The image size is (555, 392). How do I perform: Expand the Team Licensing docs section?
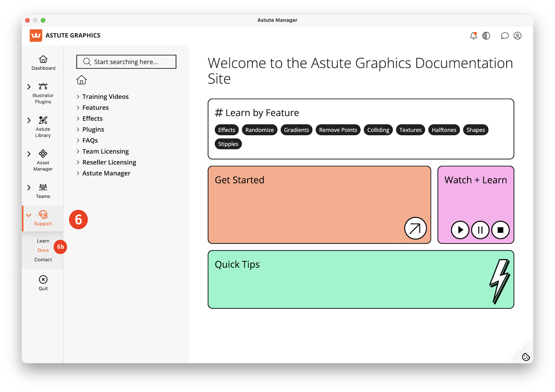click(78, 151)
